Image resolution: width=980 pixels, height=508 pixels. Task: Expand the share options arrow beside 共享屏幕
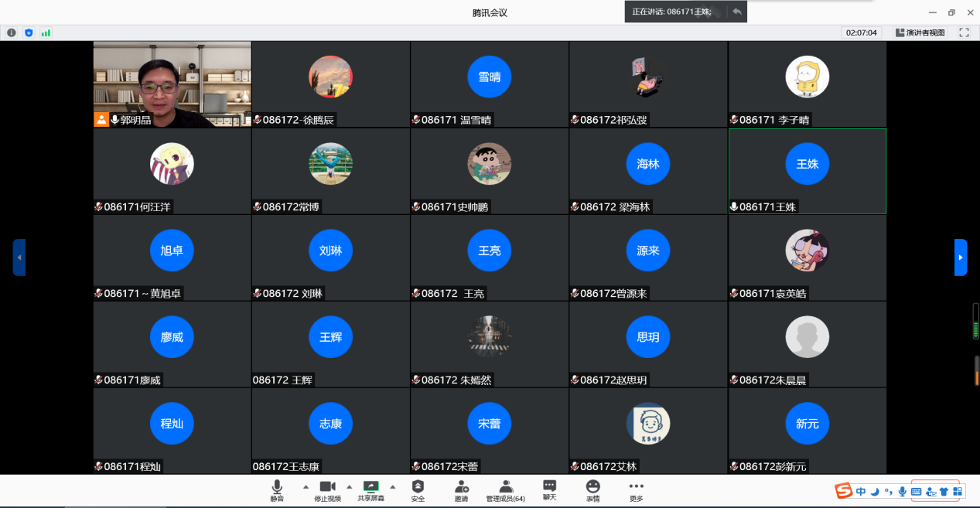(392, 487)
